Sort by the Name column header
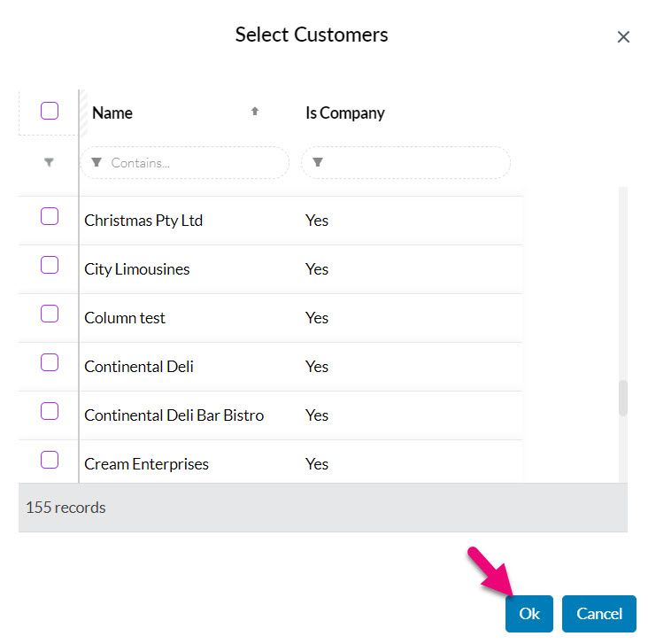Image resolution: width=648 pixels, height=644 pixels. point(112,113)
